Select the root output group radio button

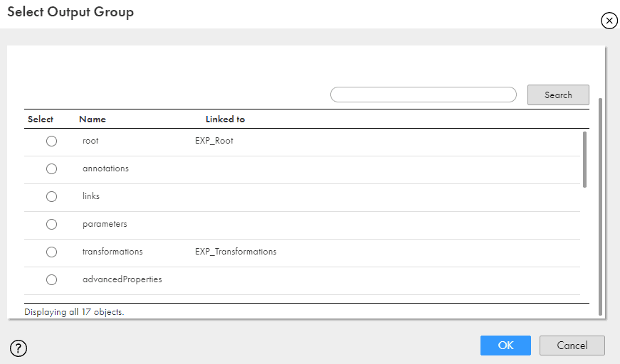tap(51, 141)
